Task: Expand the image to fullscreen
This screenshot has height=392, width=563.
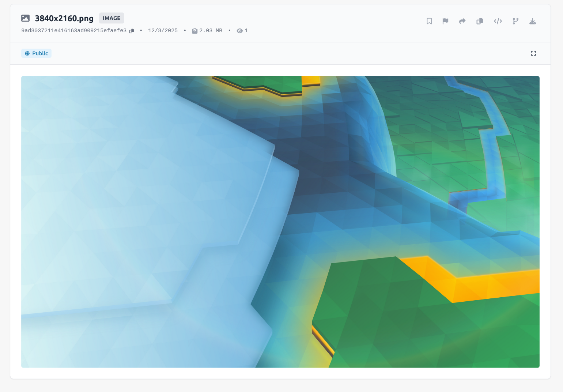Action: pos(533,53)
